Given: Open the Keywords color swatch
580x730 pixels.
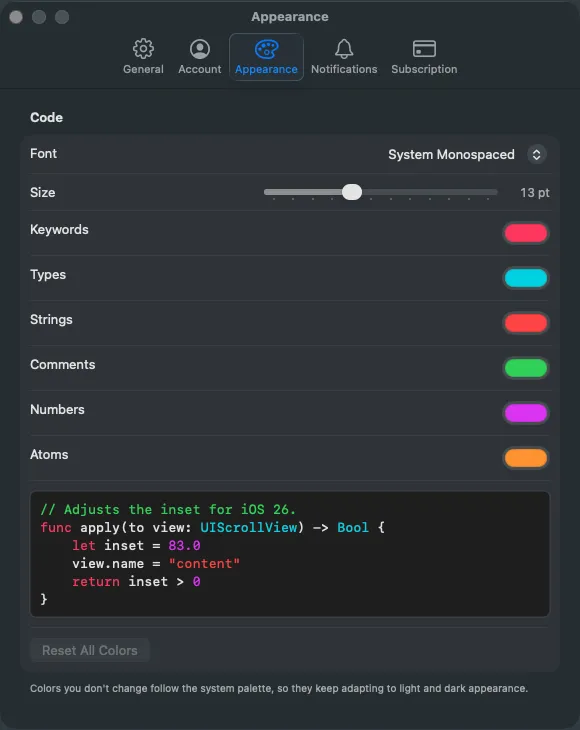Looking at the screenshot, I should click(526, 233).
